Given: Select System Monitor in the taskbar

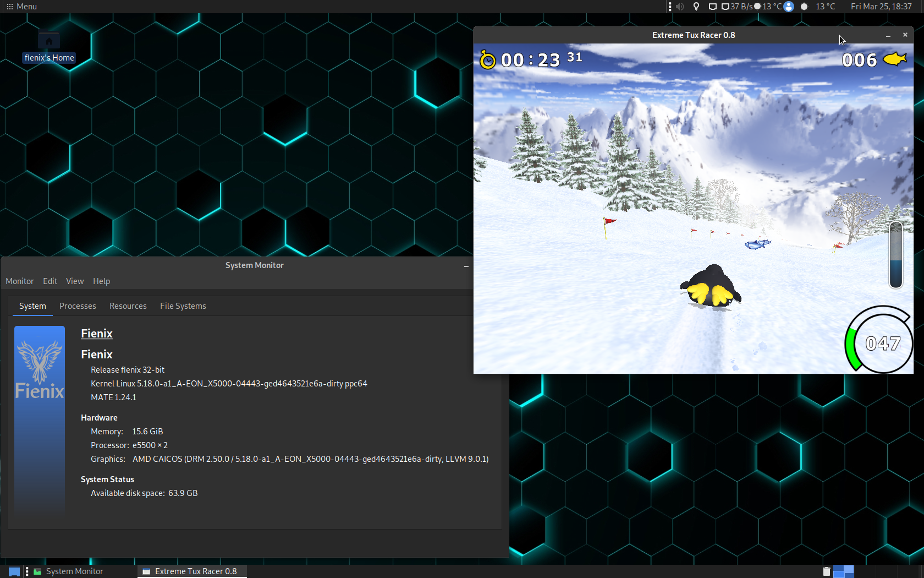Looking at the screenshot, I should click(x=69, y=571).
